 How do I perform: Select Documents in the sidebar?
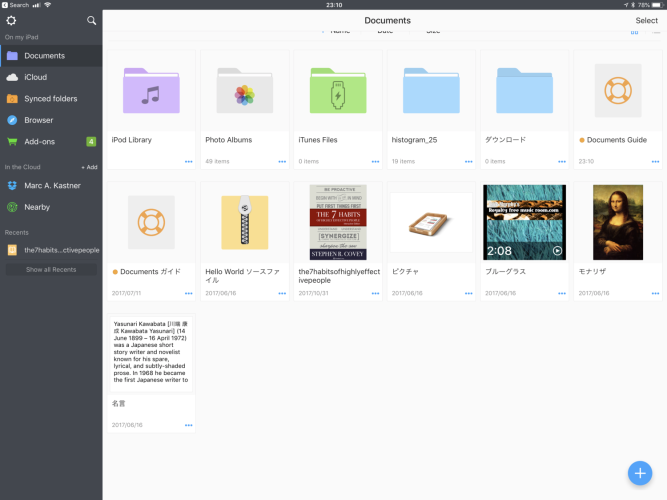44,56
